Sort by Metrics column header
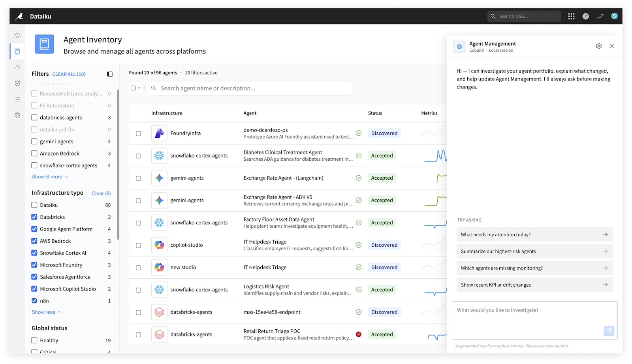This screenshot has width=632, height=364. pyautogui.click(x=429, y=113)
